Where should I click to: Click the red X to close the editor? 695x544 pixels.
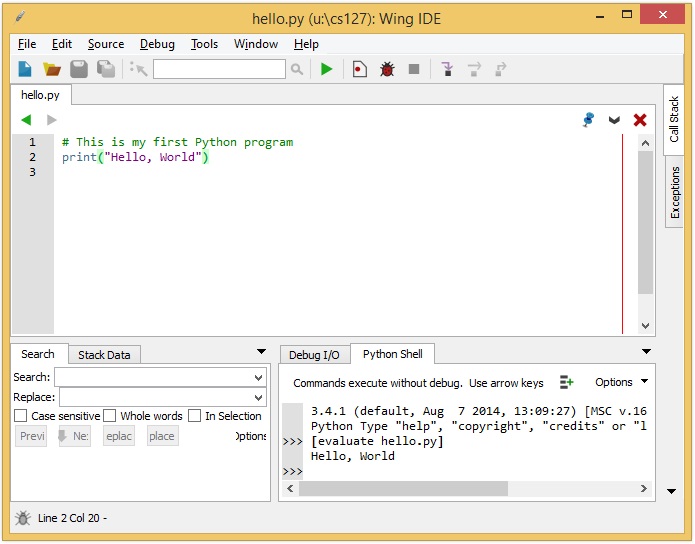(x=640, y=120)
